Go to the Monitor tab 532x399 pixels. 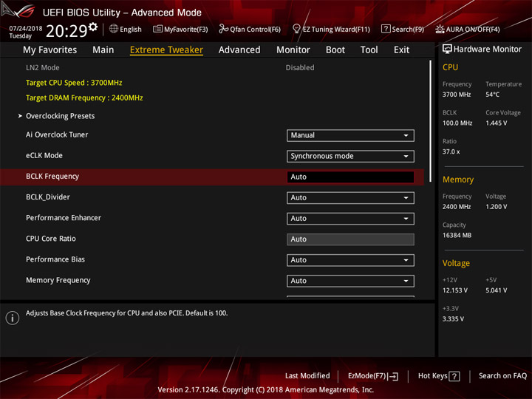(x=293, y=50)
